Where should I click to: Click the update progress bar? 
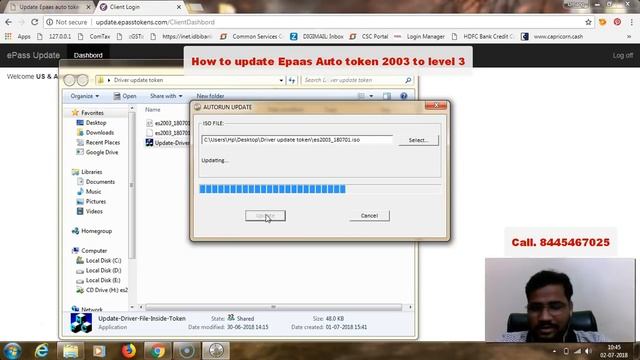pos(320,189)
